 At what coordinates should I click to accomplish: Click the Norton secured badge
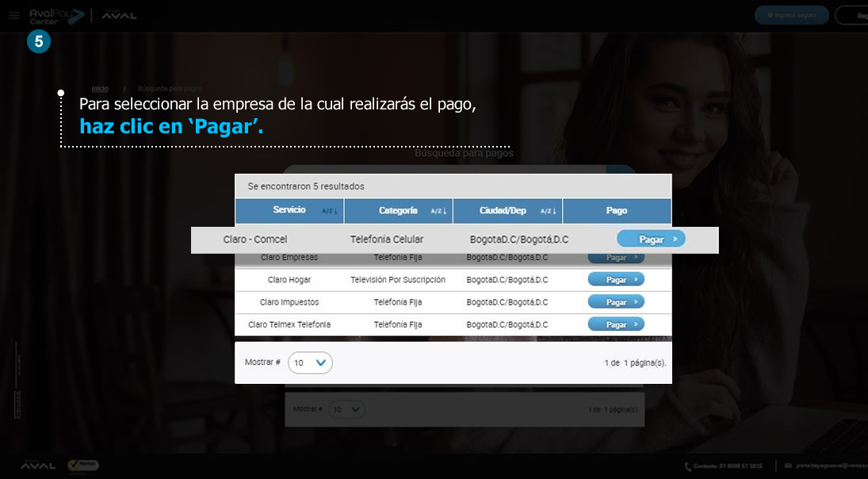pos(83,466)
